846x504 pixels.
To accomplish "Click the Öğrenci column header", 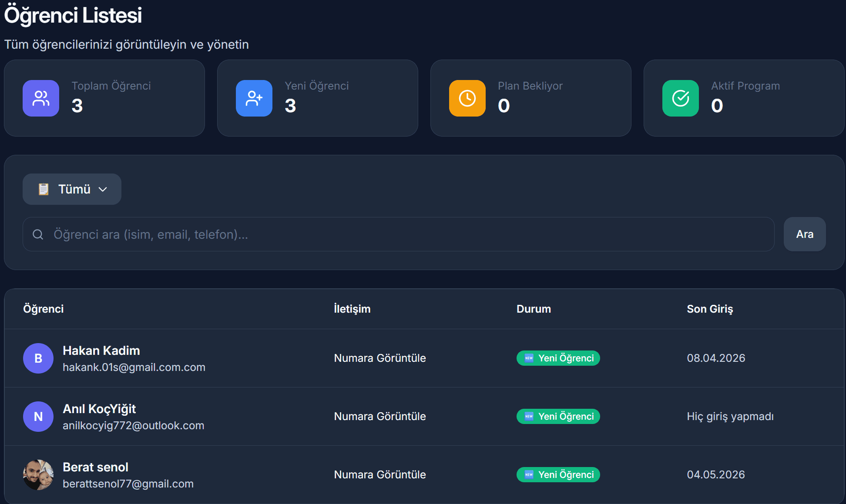I will [x=44, y=309].
